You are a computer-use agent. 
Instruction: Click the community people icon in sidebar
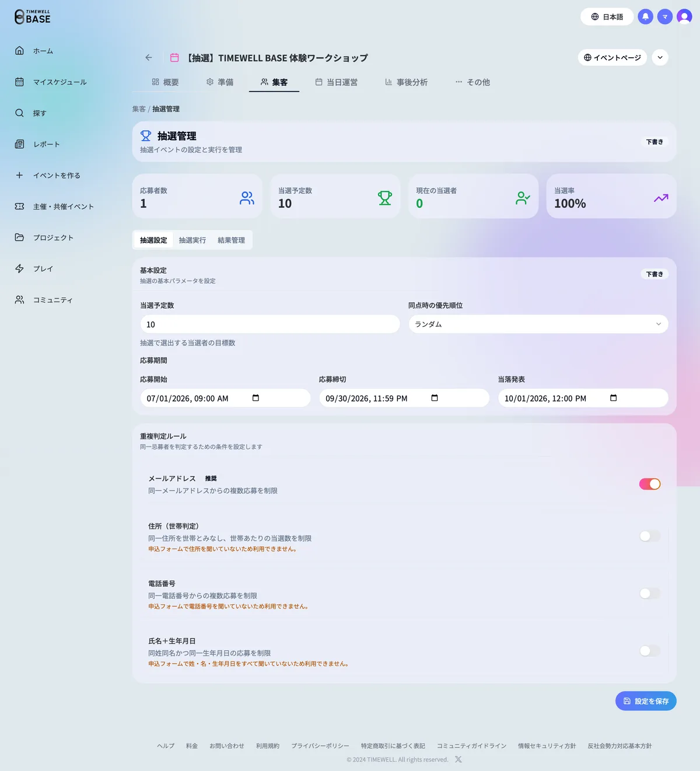[x=19, y=299]
